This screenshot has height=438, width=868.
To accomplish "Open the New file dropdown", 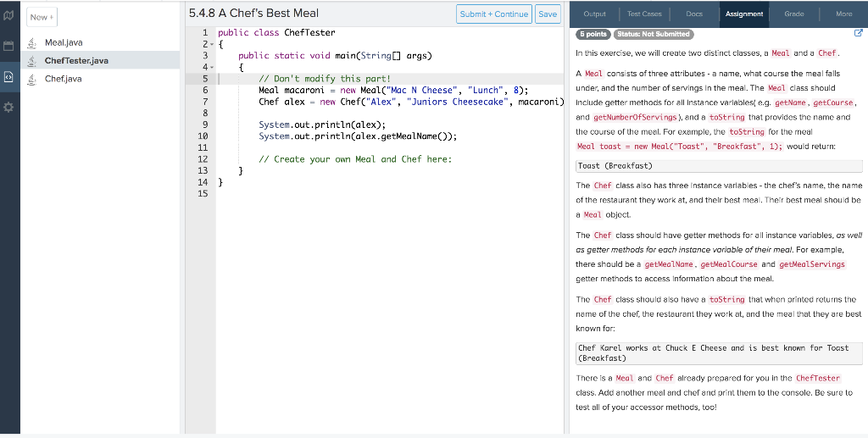I will 42,17.
